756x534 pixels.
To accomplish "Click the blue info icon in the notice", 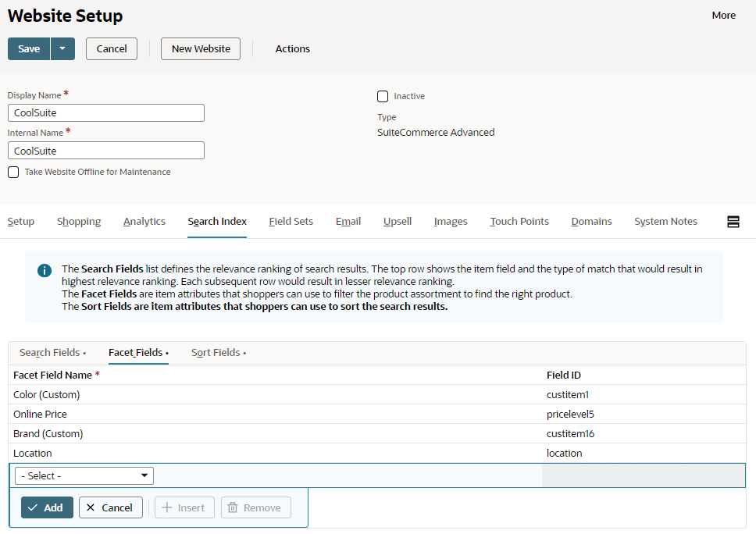I will pyautogui.click(x=45, y=270).
